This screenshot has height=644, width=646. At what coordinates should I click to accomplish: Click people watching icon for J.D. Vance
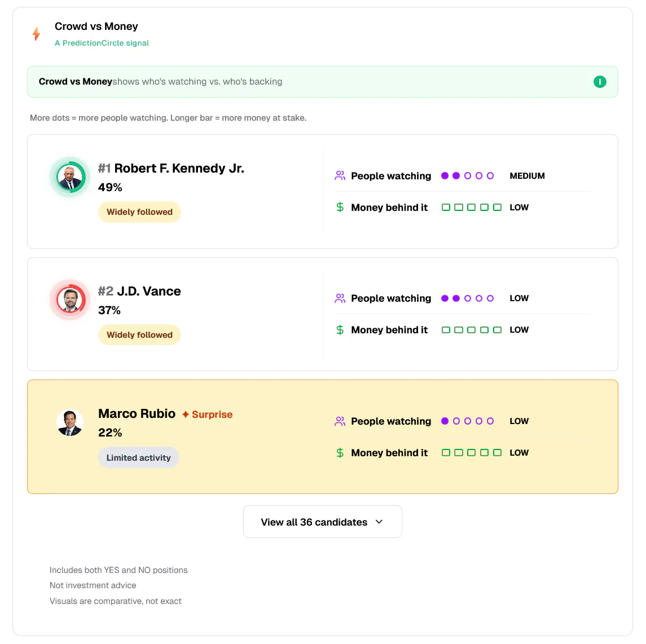coord(340,298)
